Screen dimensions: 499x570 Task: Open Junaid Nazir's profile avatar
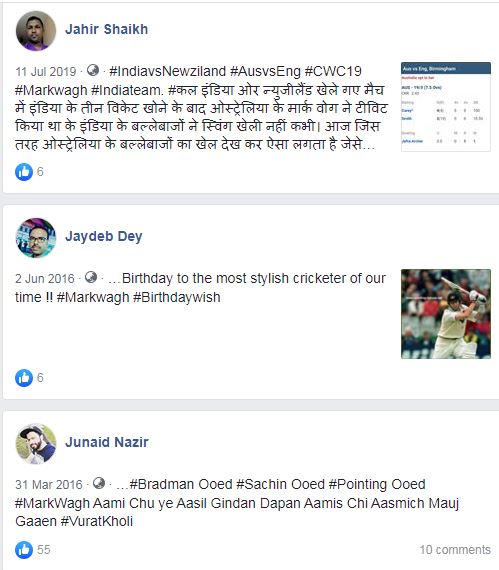(x=36, y=443)
